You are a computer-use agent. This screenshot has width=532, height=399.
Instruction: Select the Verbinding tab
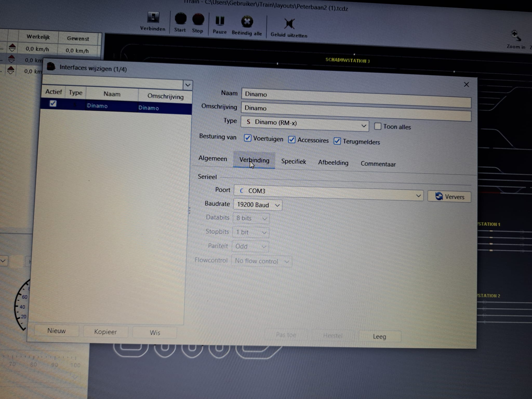pos(254,160)
